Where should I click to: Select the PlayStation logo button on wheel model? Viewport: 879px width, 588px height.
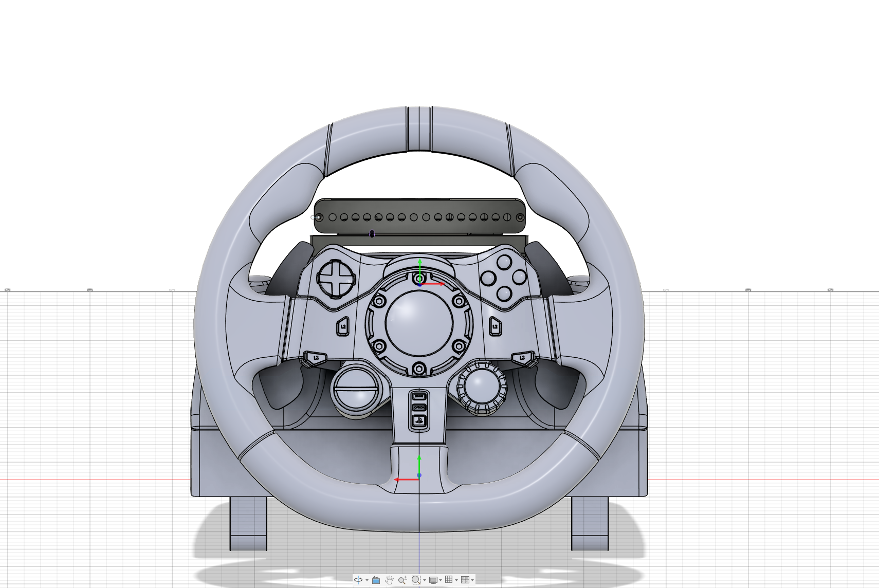[x=419, y=421]
